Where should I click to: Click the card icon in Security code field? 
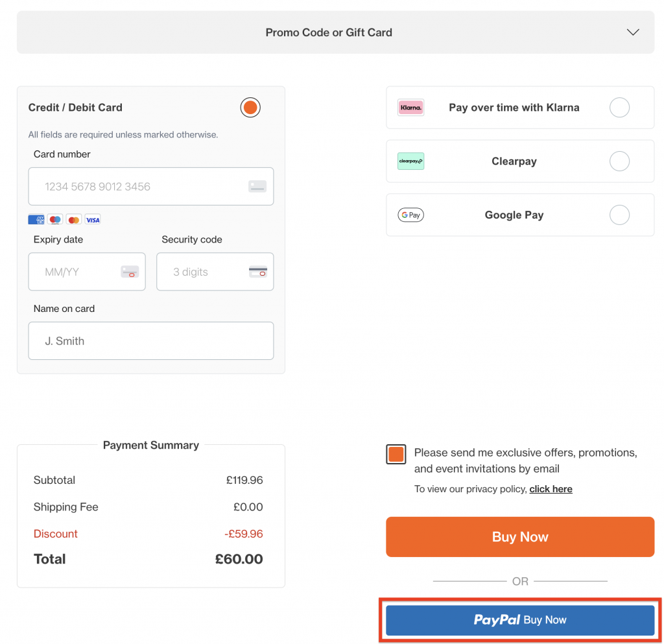[257, 272]
